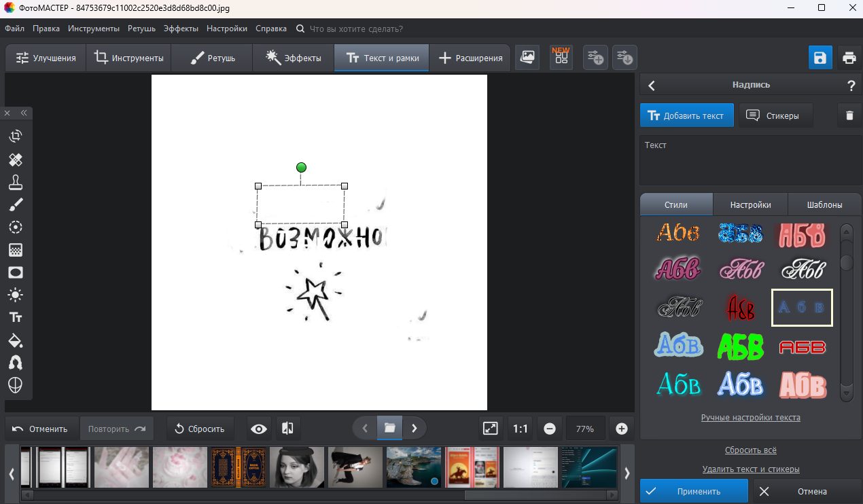Open the Ручные настройки текста link

pyautogui.click(x=751, y=418)
